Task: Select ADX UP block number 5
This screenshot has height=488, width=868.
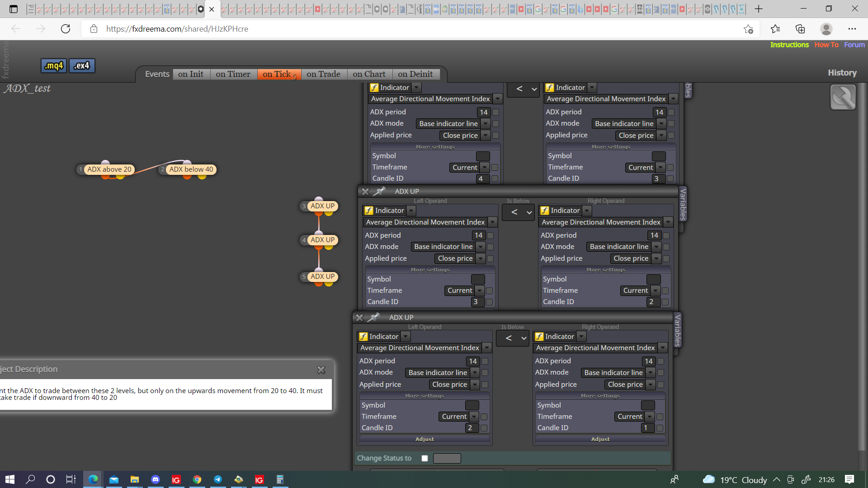Action: pos(322,277)
